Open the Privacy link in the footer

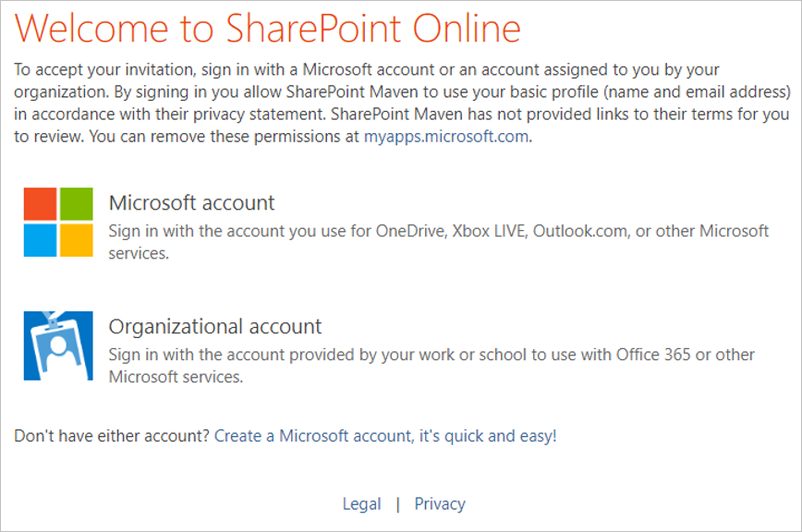[x=440, y=504]
